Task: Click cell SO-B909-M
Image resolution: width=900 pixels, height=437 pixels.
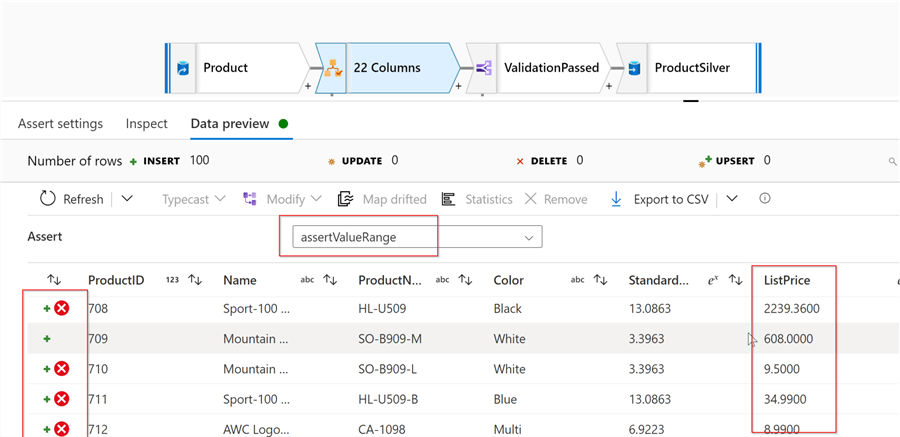Action: (390, 339)
